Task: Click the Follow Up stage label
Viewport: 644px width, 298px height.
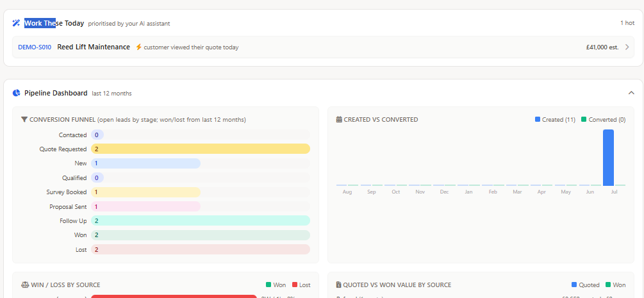Action: click(73, 220)
